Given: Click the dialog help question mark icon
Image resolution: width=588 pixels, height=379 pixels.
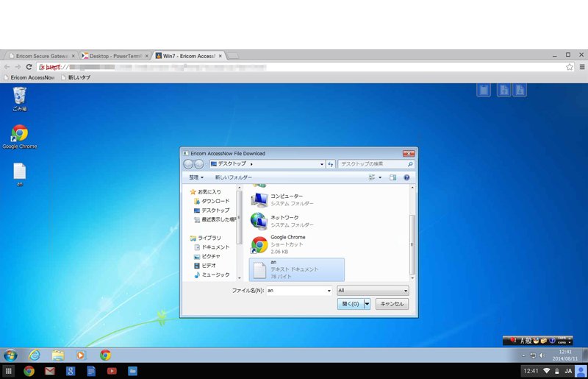Looking at the screenshot, I should pyautogui.click(x=406, y=177).
